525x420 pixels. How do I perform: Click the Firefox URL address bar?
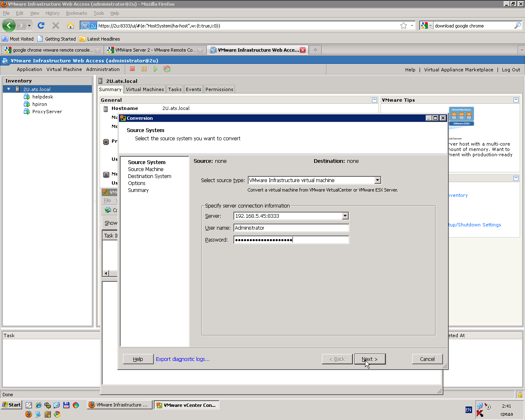coord(248,25)
